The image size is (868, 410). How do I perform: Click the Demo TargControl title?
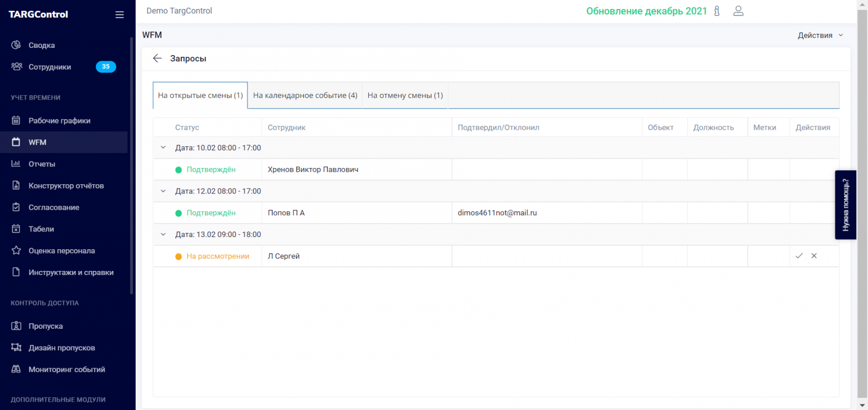tap(179, 11)
